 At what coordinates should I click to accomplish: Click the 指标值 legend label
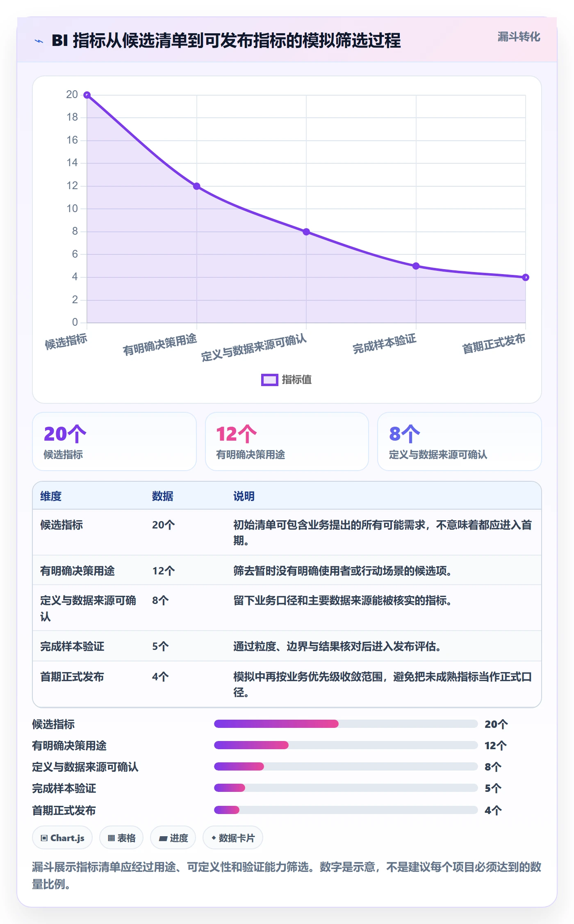(297, 380)
